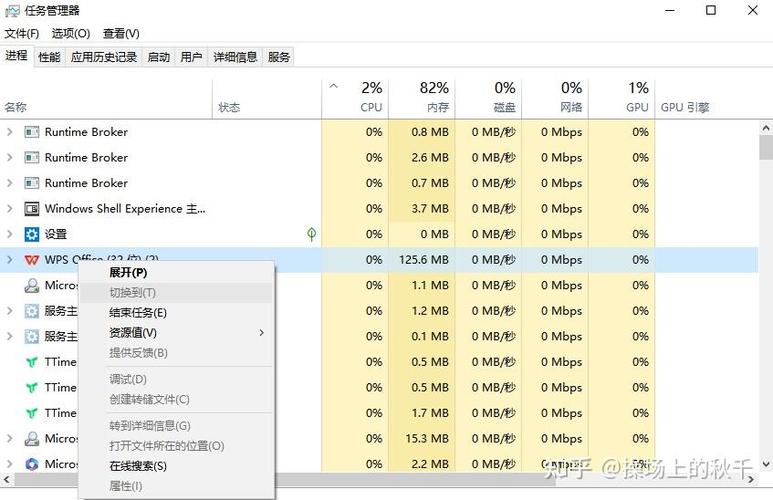Expand the Runtime Broker 2.6 MB row

coord(9,157)
